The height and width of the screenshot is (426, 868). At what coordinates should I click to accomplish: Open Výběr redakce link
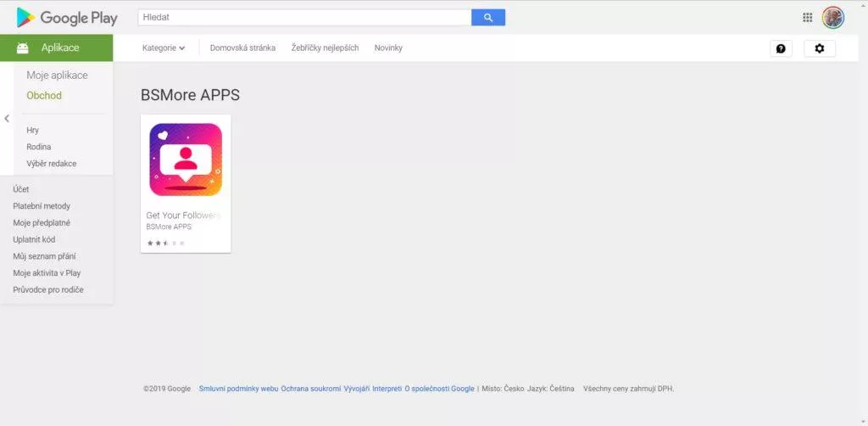[x=52, y=164]
